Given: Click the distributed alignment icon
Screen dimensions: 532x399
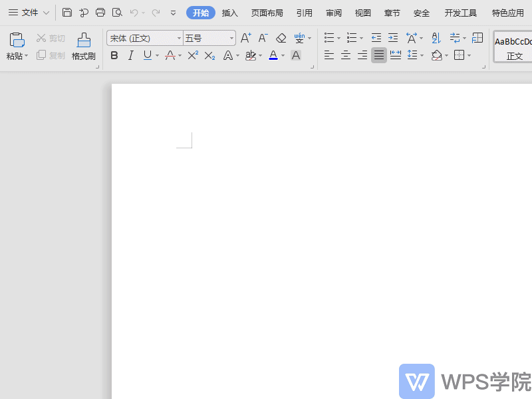Looking at the screenshot, I should pyautogui.click(x=396, y=55).
